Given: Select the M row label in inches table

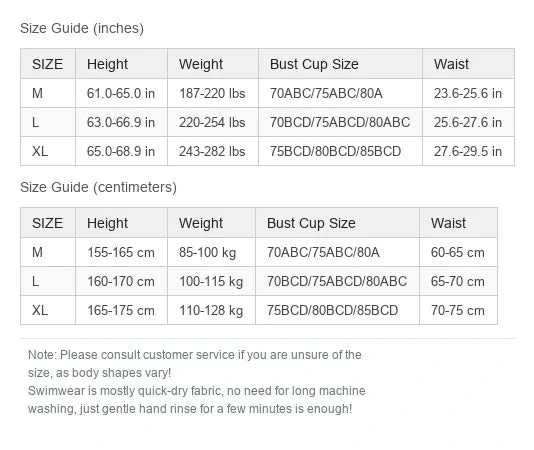Looking at the screenshot, I should [48, 93].
